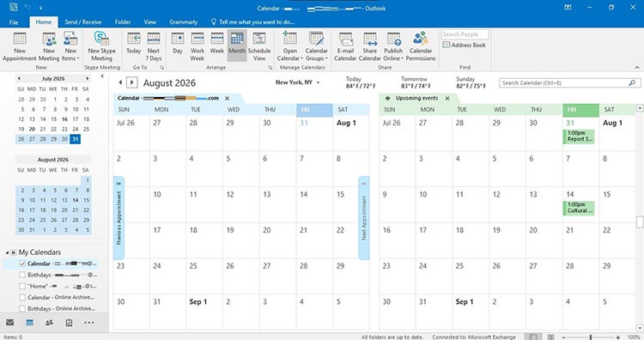The image size is (644, 340).
Task: Open the Open Calendar dropdown
Action: pos(290,46)
